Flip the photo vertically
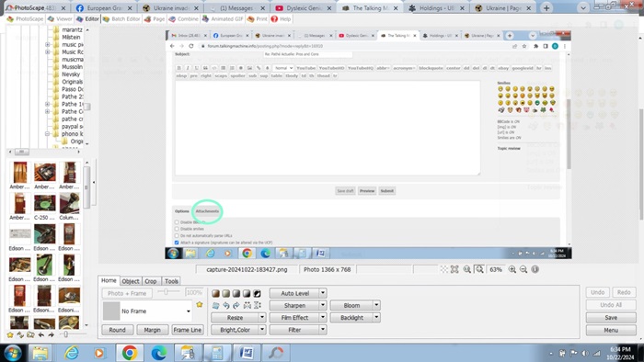 [x=258, y=305]
